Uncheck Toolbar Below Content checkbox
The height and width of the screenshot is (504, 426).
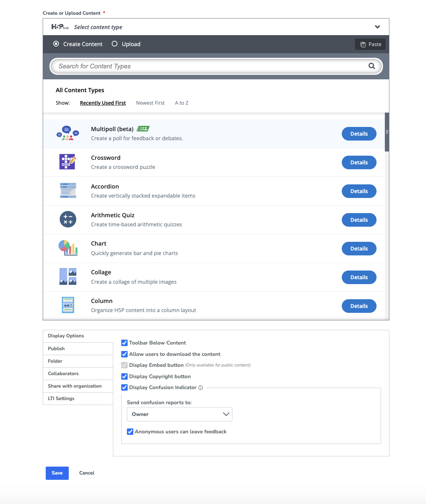coord(124,343)
